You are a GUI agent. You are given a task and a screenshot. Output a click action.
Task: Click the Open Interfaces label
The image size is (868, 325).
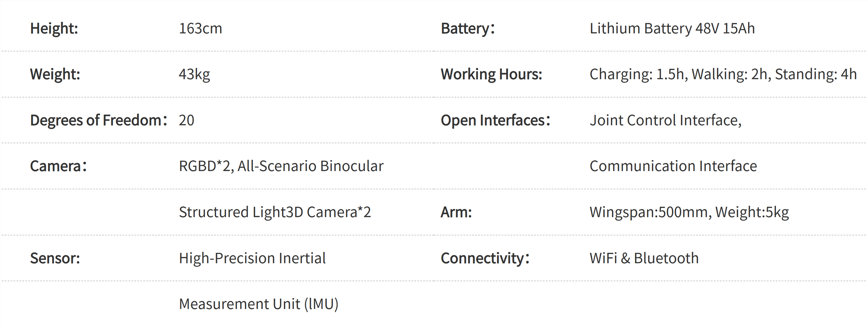[495, 120]
